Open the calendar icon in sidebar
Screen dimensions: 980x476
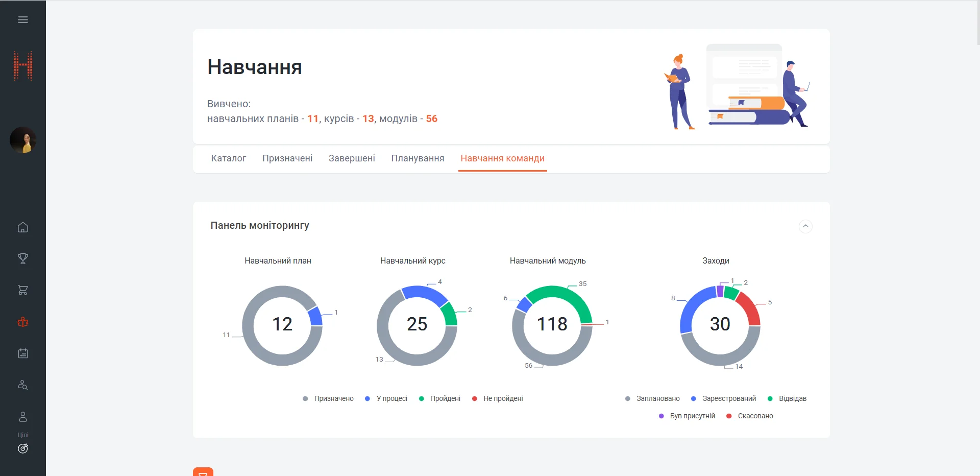[x=23, y=353]
